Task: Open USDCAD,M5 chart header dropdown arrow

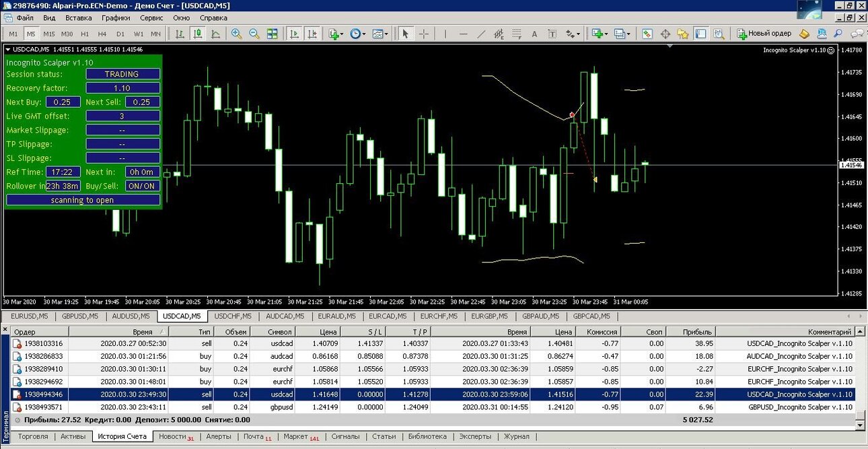Action: (7, 49)
